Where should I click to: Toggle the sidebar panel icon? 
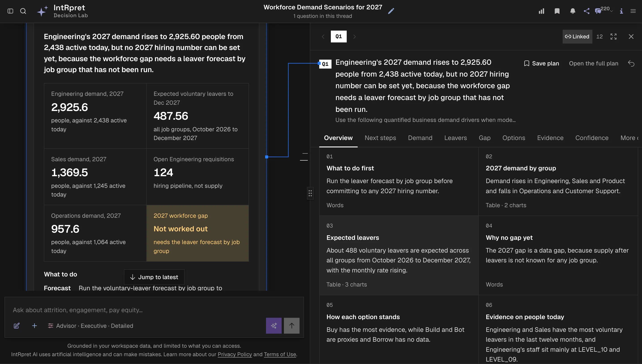(10, 11)
